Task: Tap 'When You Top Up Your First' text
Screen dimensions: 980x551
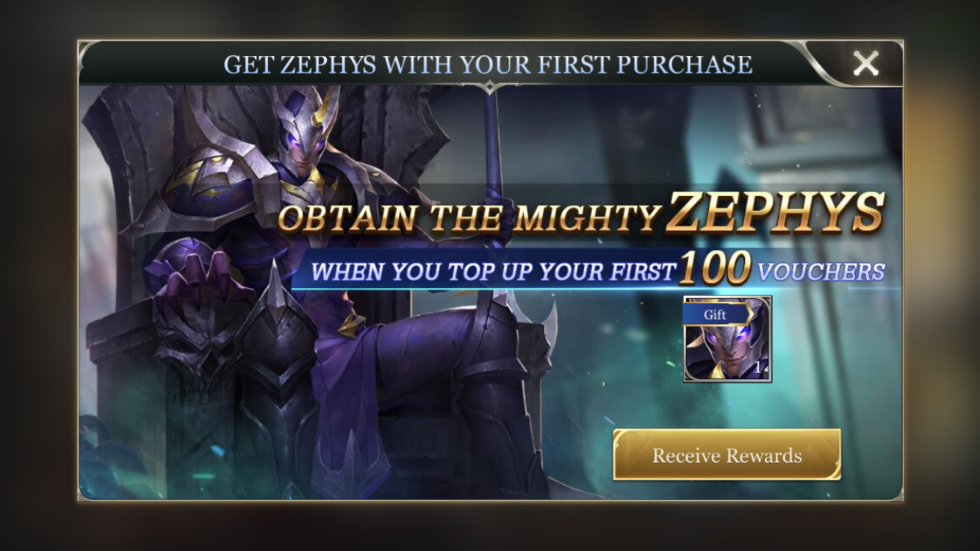Action: click(x=492, y=272)
